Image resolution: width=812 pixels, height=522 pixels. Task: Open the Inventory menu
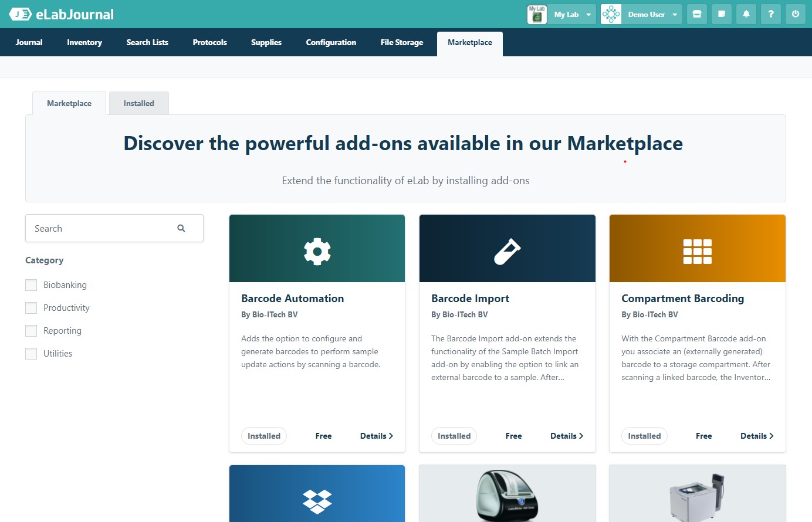[84, 42]
